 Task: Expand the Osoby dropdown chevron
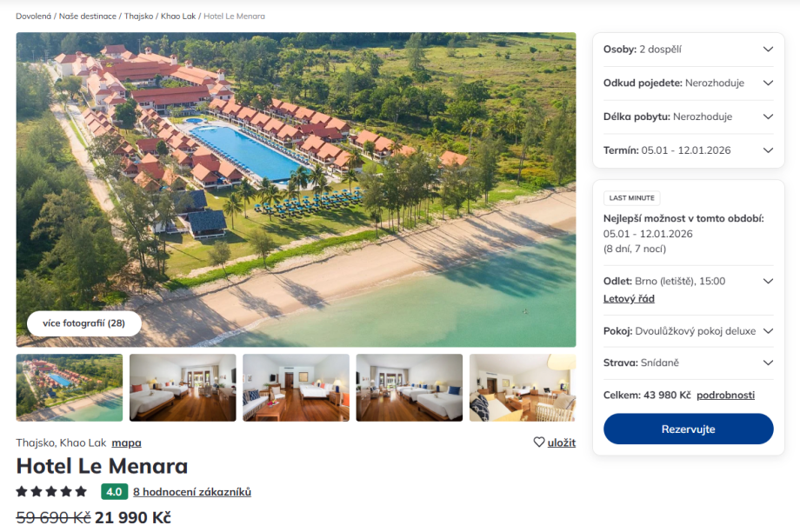pos(768,50)
